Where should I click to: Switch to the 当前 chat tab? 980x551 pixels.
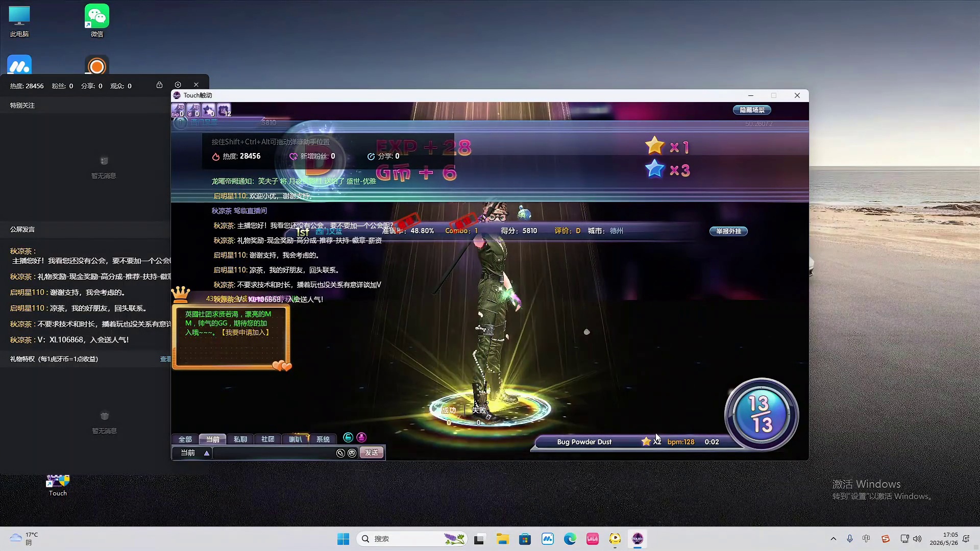(x=212, y=439)
